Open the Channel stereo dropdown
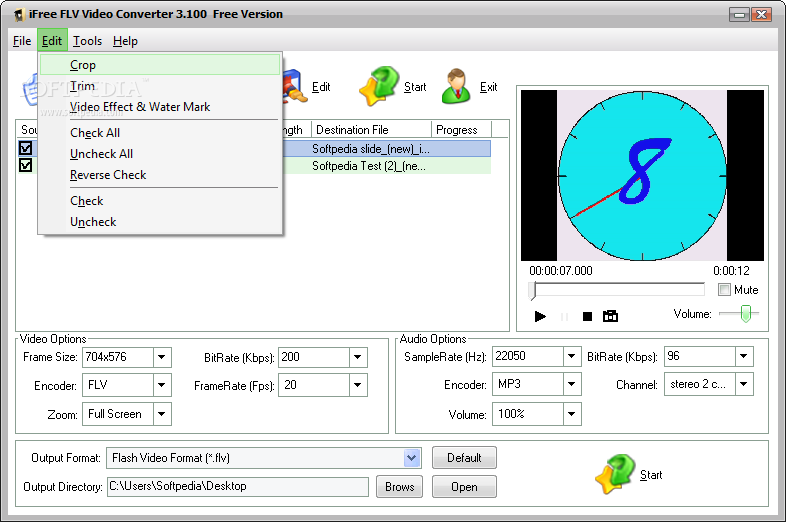The height and width of the screenshot is (522, 786). tap(743, 384)
